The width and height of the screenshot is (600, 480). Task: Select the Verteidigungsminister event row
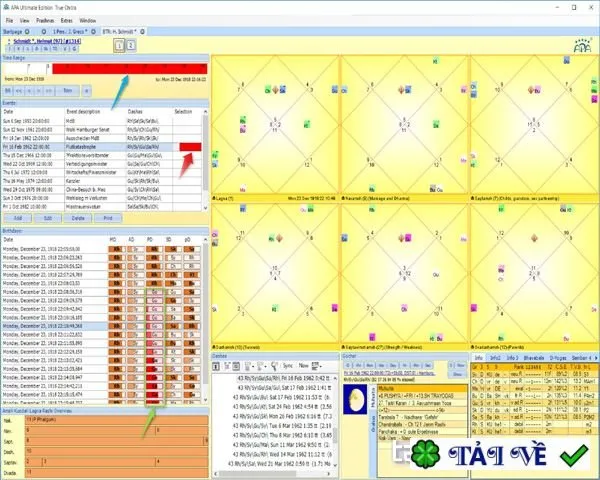[x=102, y=164]
